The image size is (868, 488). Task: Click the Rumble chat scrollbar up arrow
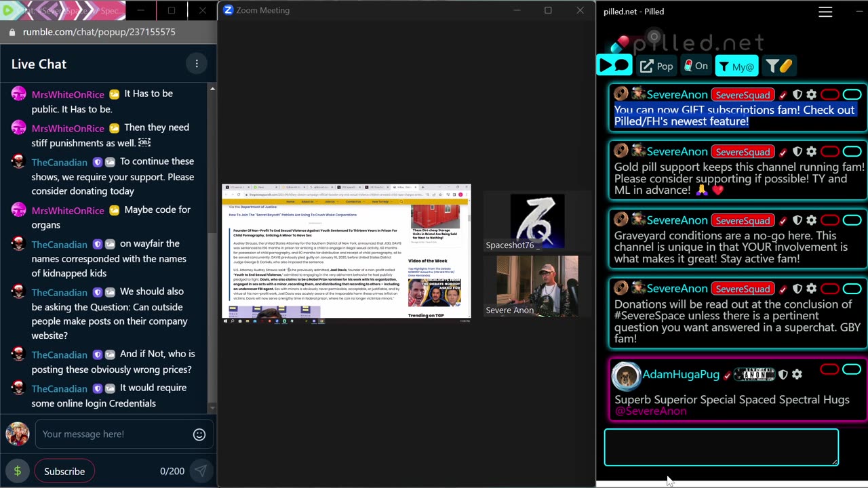pos(212,89)
